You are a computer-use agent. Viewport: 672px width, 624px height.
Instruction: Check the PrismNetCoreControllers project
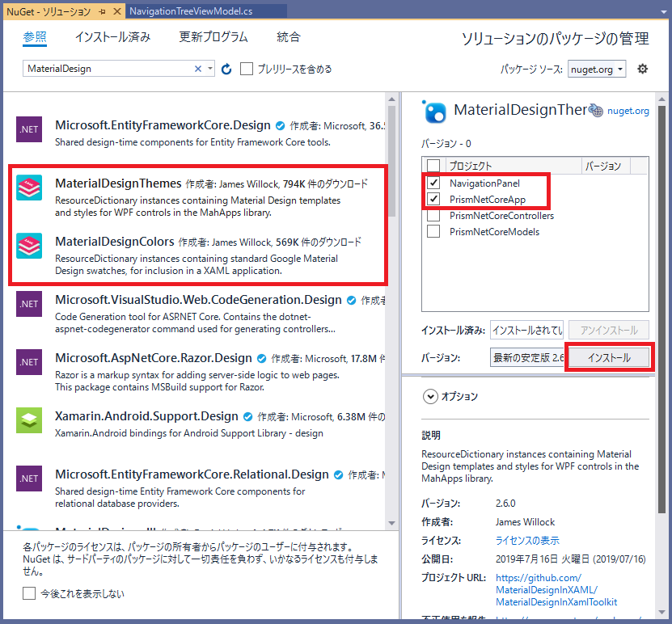[x=433, y=215]
